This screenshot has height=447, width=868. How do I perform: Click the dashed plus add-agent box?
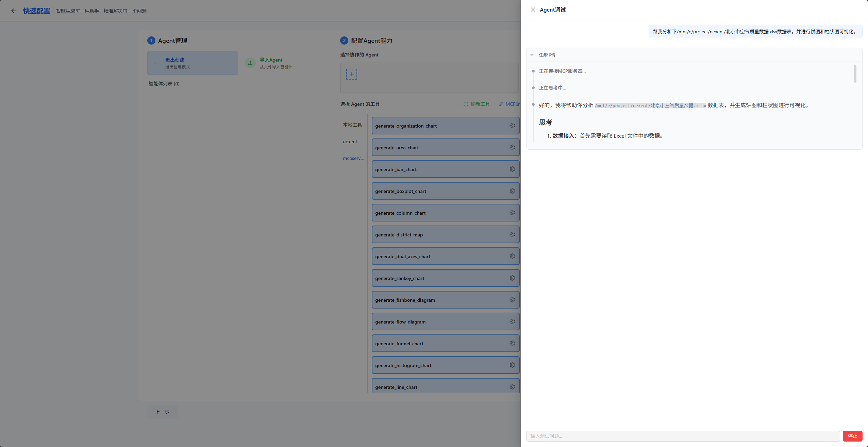[x=351, y=74]
